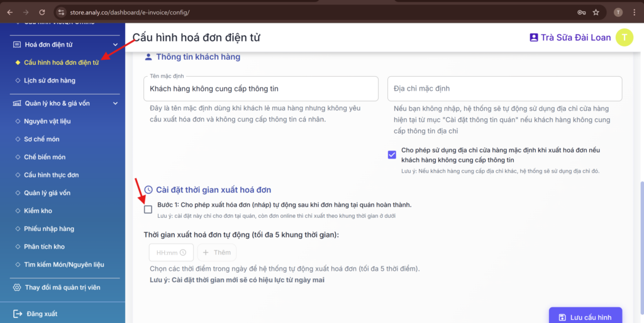The image size is (644, 323).
Task: Click the Thông tin khách hàng heading
Action: (x=198, y=57)
